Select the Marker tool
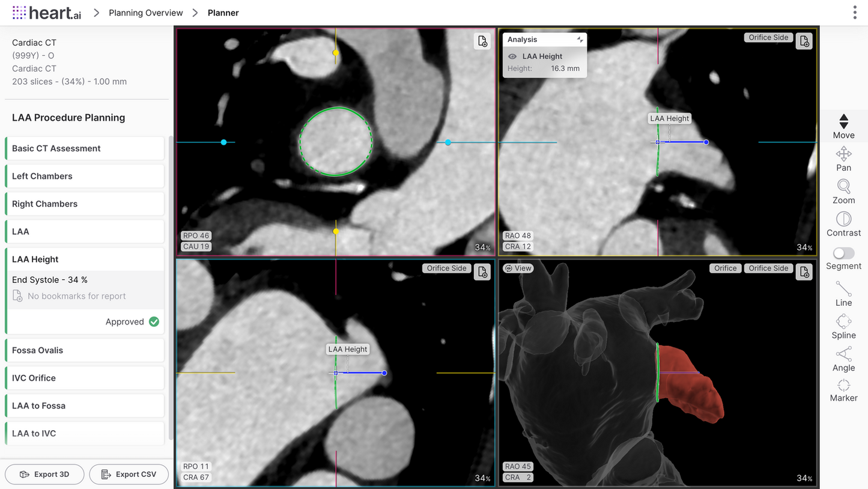868x489 pixels. click(x=843, y=390)
